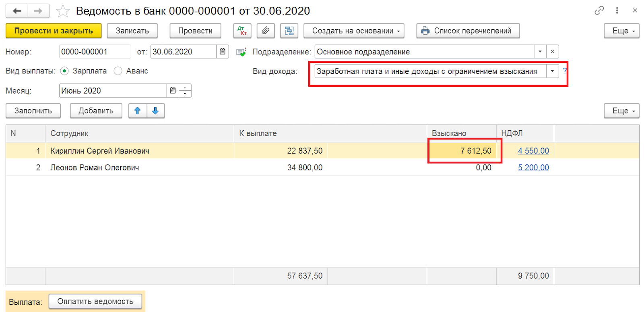The image size is (644, 312).
Task: Move row up with blue arrow
Action: tap(138, 110)
